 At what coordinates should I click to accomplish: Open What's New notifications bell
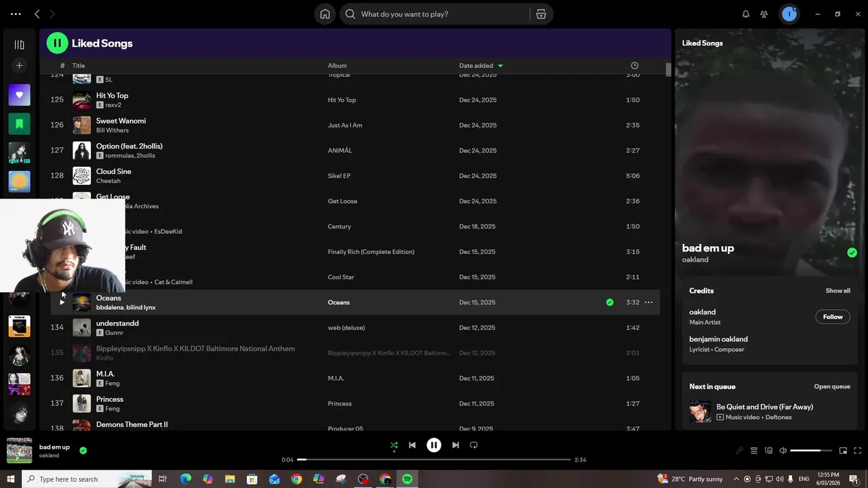[746, 14]
